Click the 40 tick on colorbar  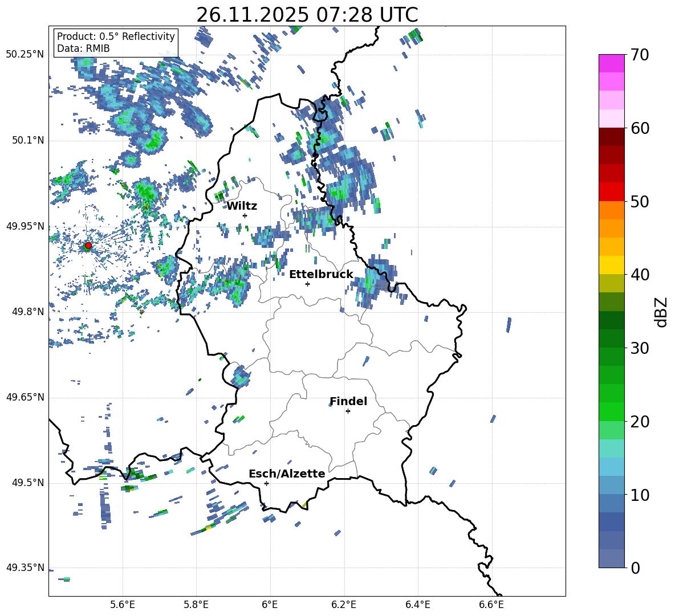639,275
